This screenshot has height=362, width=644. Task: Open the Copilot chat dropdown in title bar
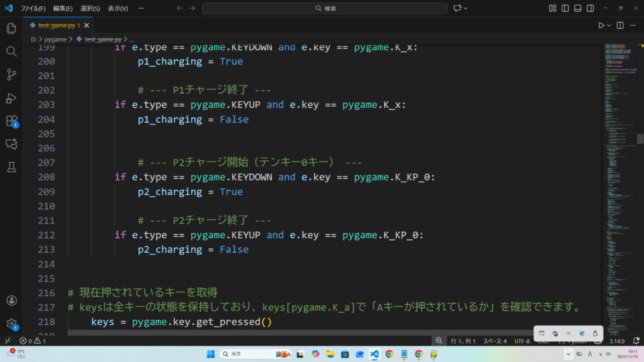pyautogui.click(x=467, y=8)
